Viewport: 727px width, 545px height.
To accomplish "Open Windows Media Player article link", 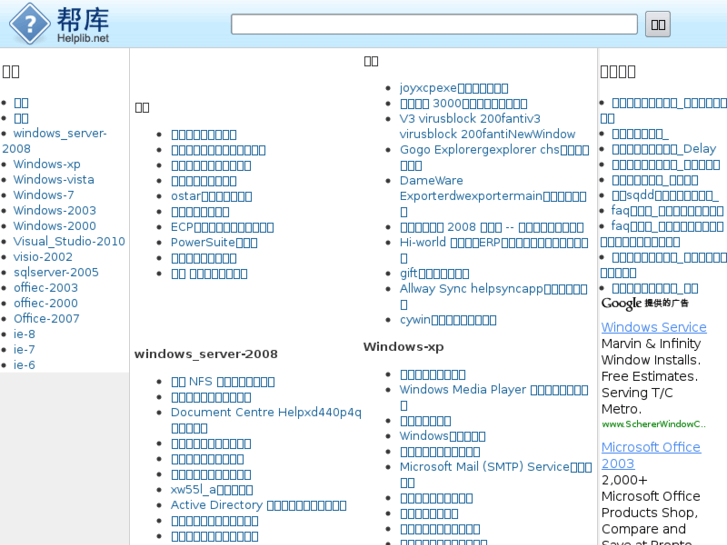I will (494, 397).
